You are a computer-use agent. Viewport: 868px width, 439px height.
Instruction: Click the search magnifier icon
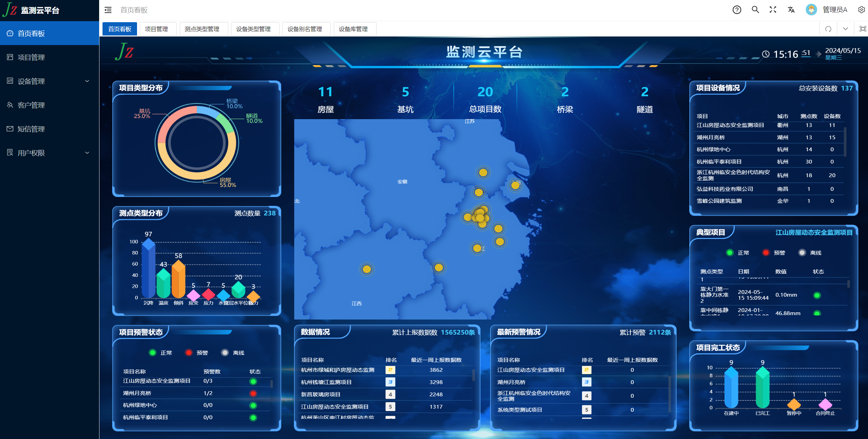tap(755, 10)
